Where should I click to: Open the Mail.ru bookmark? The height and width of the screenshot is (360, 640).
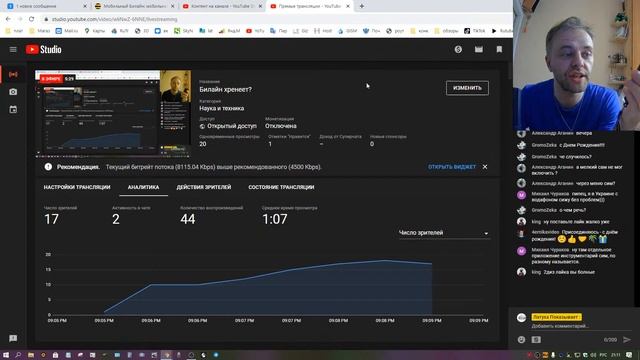click(67, 31)
